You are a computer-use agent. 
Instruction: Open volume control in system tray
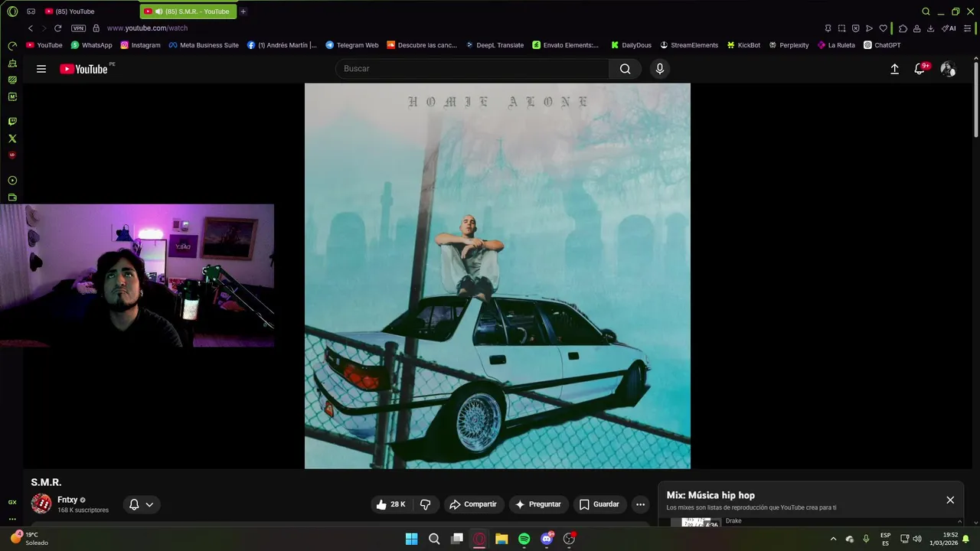[x=917, y=539]
